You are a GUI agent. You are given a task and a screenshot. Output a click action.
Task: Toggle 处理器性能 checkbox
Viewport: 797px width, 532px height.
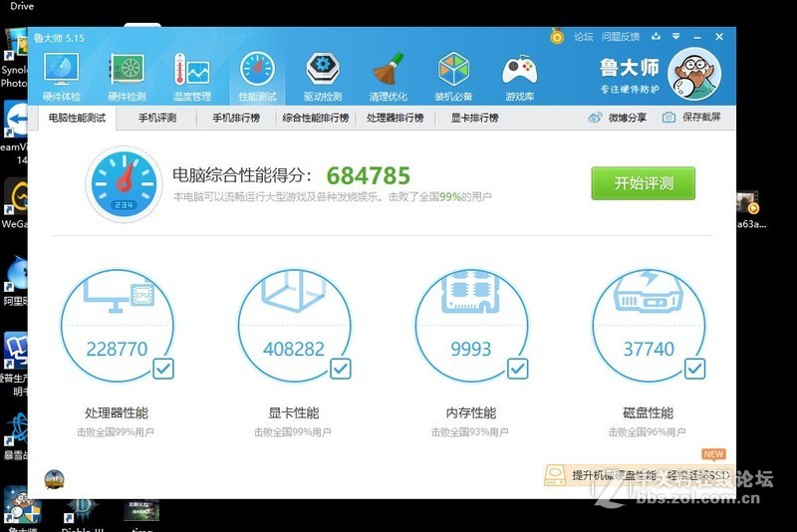(x=163, y=369)
